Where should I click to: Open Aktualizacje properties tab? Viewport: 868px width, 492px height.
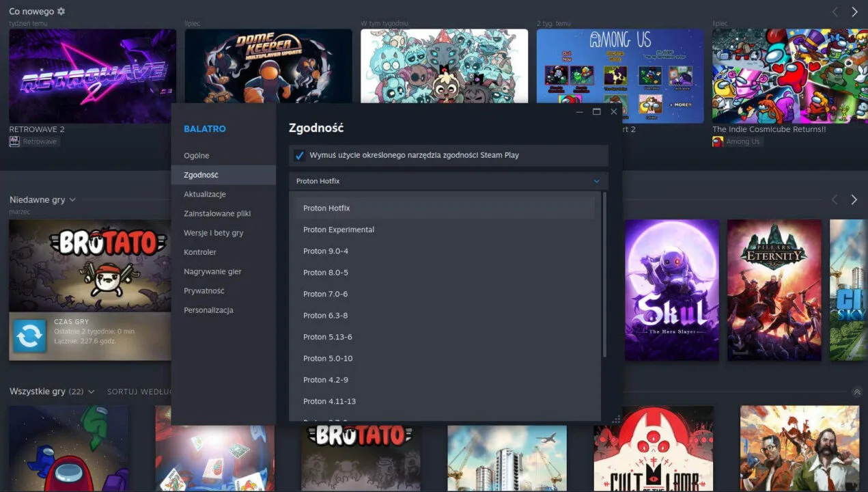tap(223, 194)
